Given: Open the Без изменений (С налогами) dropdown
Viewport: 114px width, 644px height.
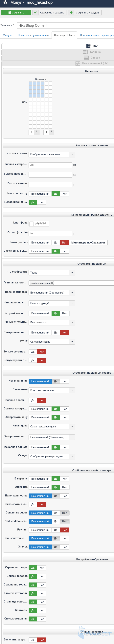Looking at the screenshot, I should (52, 437).
